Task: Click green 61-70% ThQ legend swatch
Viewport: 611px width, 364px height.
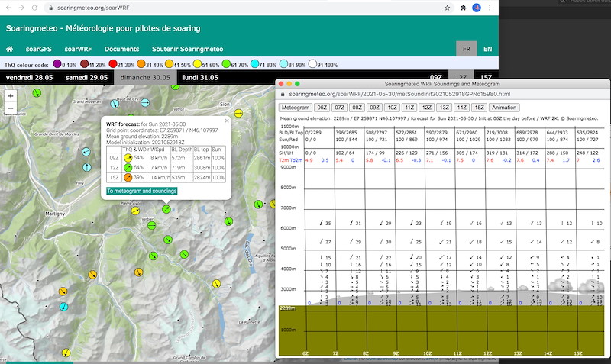Action: pos(226,64)
